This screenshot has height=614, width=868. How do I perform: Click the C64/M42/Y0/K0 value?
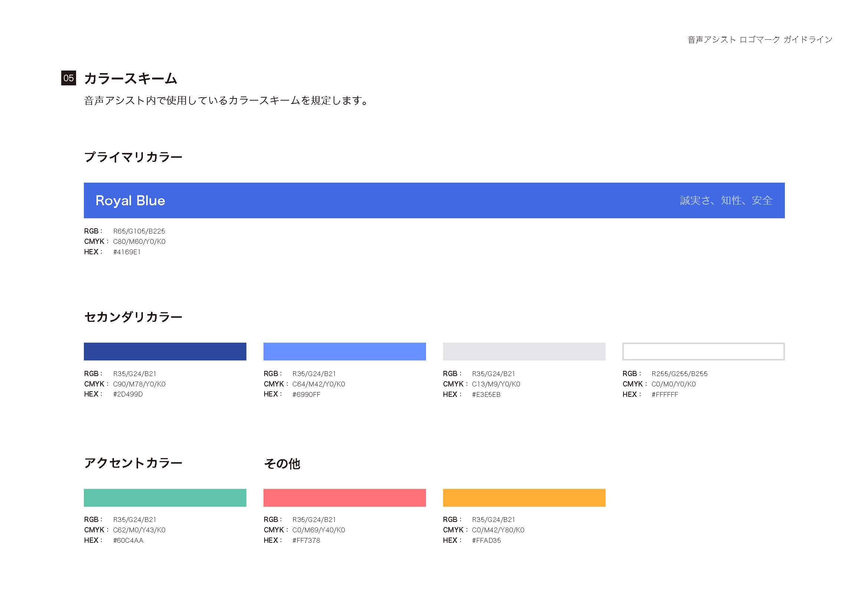click(319, 384)
